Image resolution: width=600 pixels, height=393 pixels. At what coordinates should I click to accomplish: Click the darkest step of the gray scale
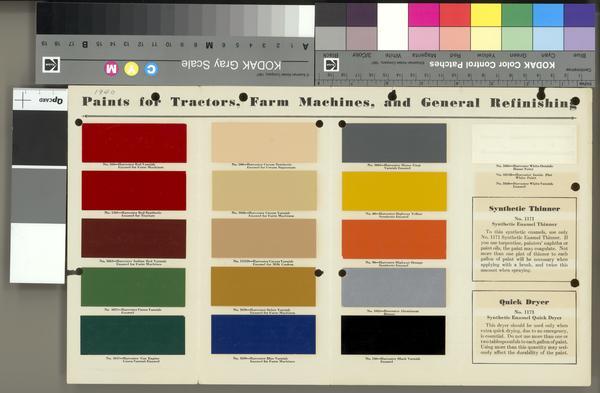tap(43, 18)
